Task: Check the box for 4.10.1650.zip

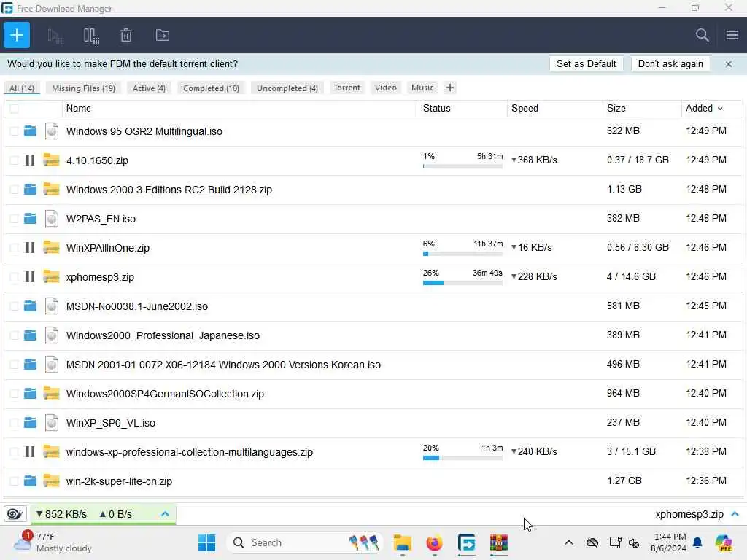Action: [x=15, y=160]
